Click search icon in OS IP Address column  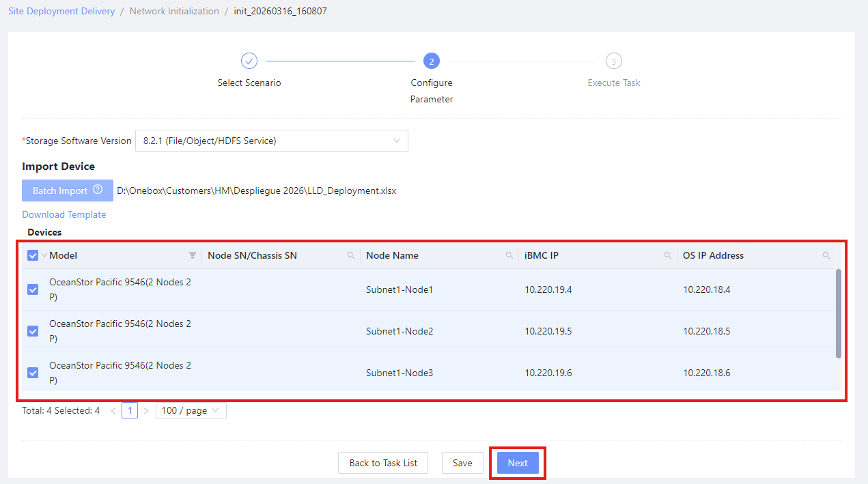[x=826, y=255]
